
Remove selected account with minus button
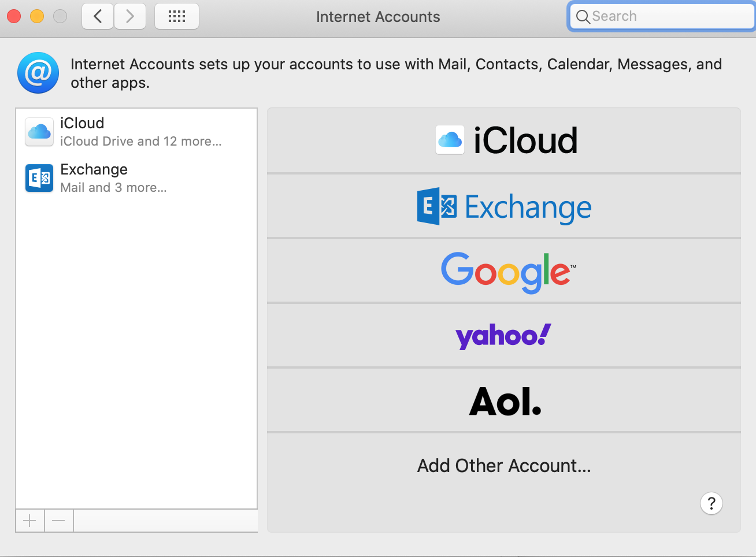pyautogui.click(x=59, y=521)
